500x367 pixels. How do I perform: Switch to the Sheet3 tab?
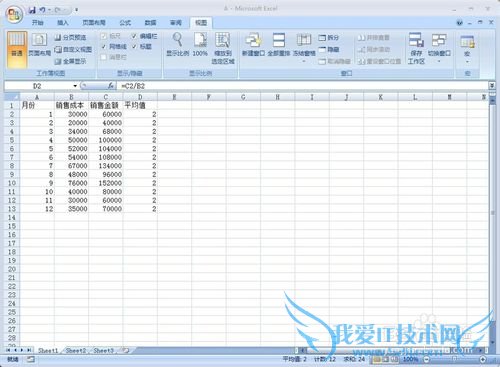(104, 350)
